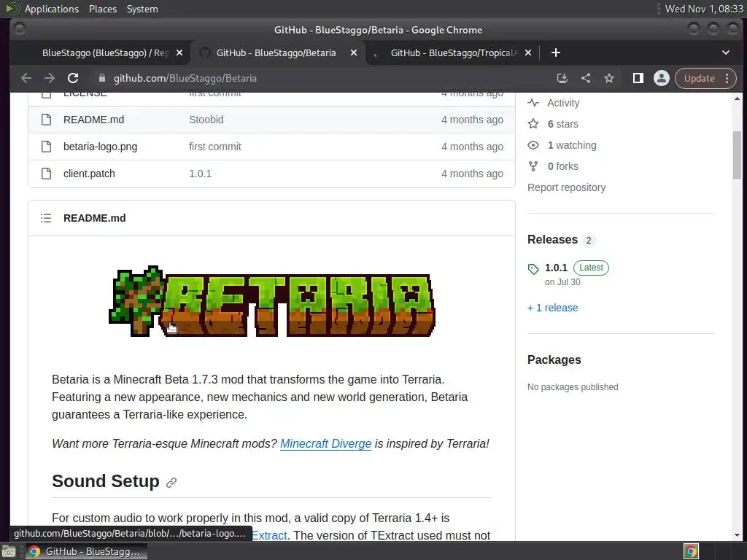Open a new browser tab
Screen dimensions: 747x560
coord(555,52)
